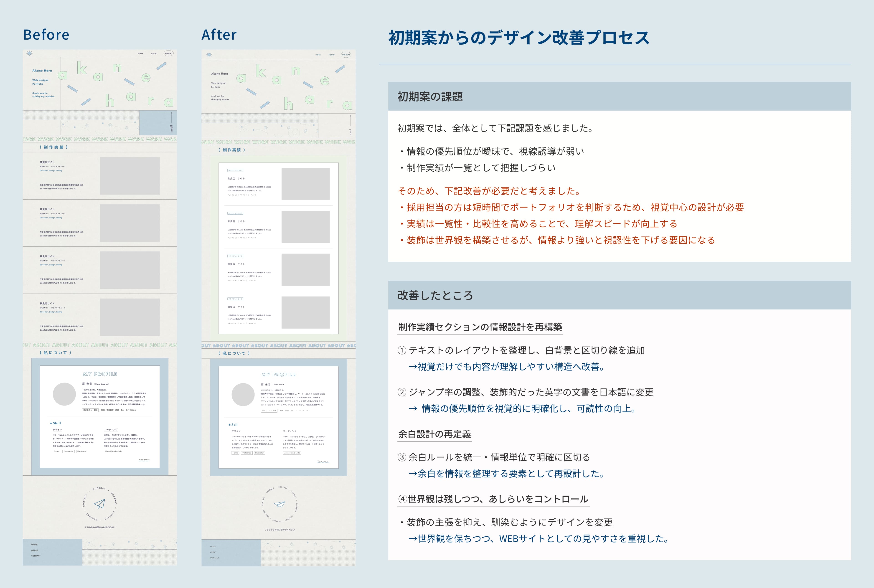
Task: Click the 初期案の課題 section header
Action: click(620, 96)
